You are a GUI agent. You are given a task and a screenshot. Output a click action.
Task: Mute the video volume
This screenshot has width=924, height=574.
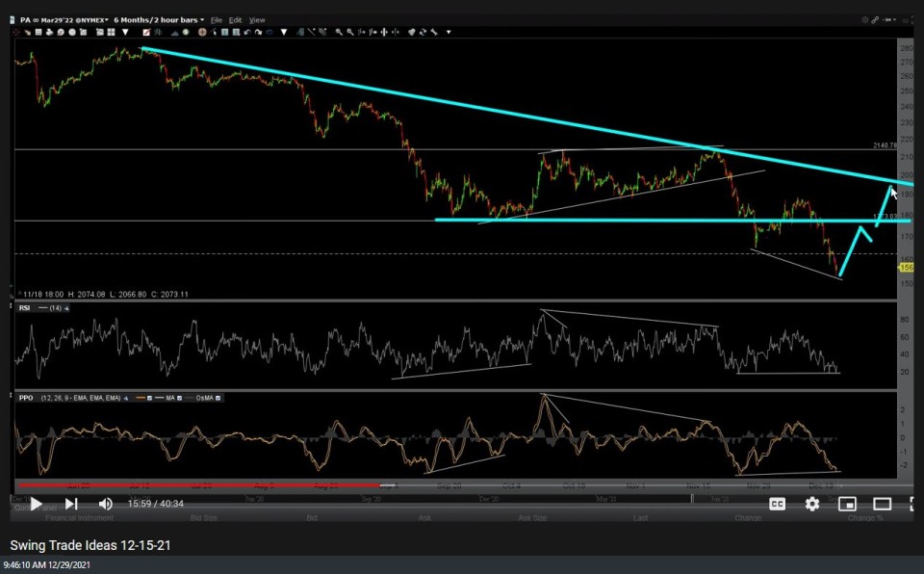click(x=106, y=504)
